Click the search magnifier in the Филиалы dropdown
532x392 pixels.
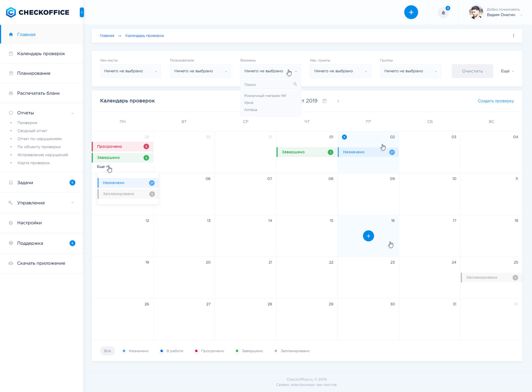295,84
